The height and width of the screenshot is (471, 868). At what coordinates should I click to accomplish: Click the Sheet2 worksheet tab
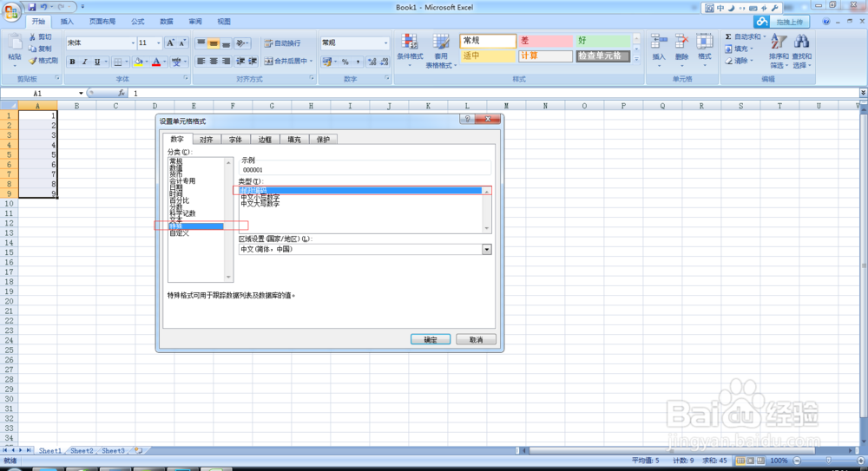click(x=82, y=450)
